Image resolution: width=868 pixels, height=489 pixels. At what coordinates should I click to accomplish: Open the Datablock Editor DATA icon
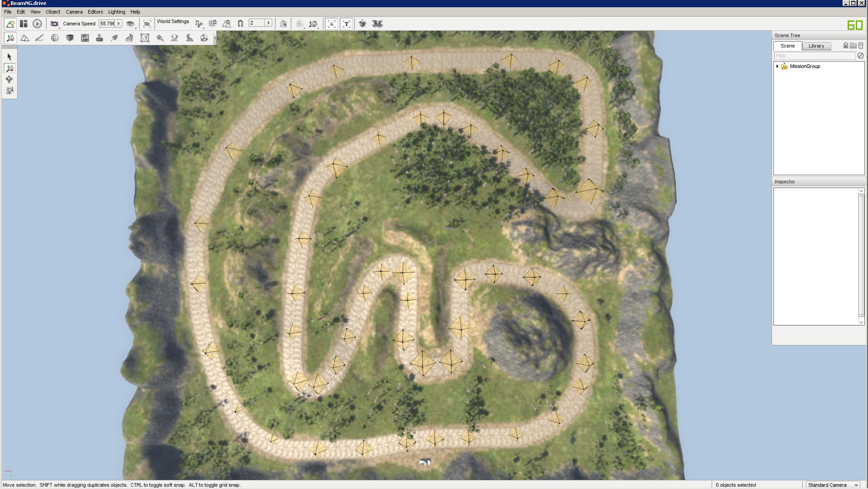pyautogui.click(x=85, y=38)
